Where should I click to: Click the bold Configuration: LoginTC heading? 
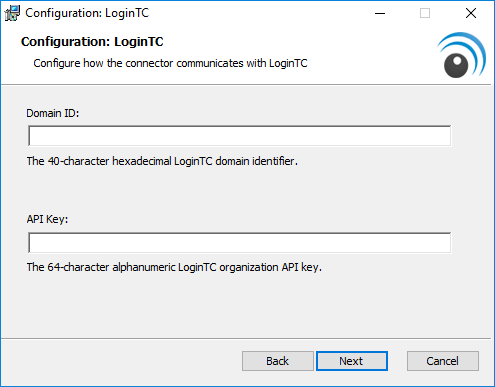[x=92, y=42]
